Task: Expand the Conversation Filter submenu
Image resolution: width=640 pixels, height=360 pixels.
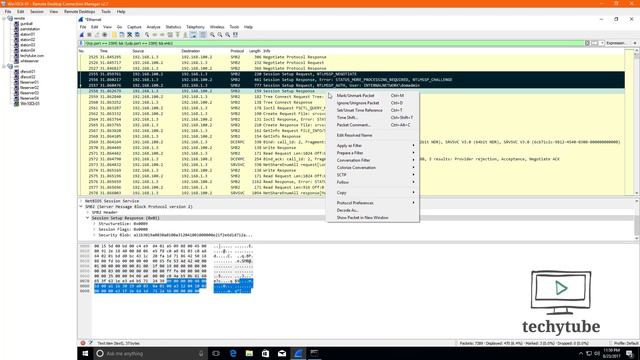Action: pyautogui.click(x=373, y=160)
